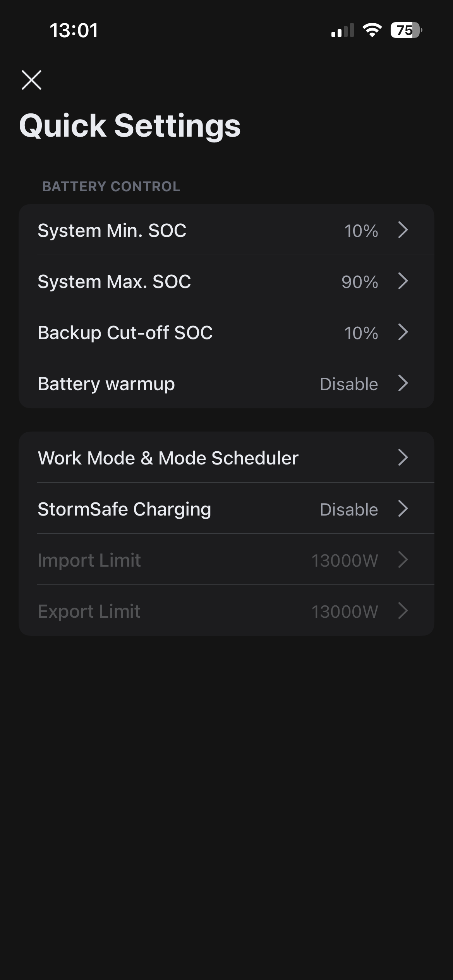The height and width of the screenshot is (980, 453).
Task: Open System Min. SOC setting
Action: click(x=226, y=230)
